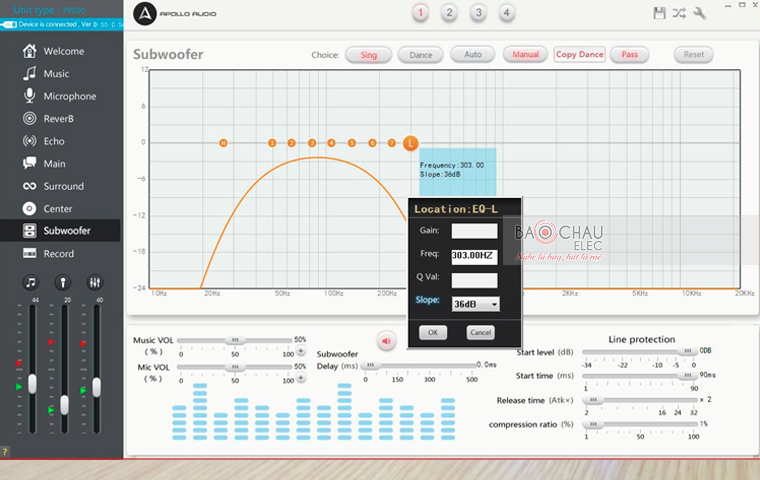The image size is (760, 480).
Task: Select preset number 3
Action: pyautogui.click(x=478, y=13)
